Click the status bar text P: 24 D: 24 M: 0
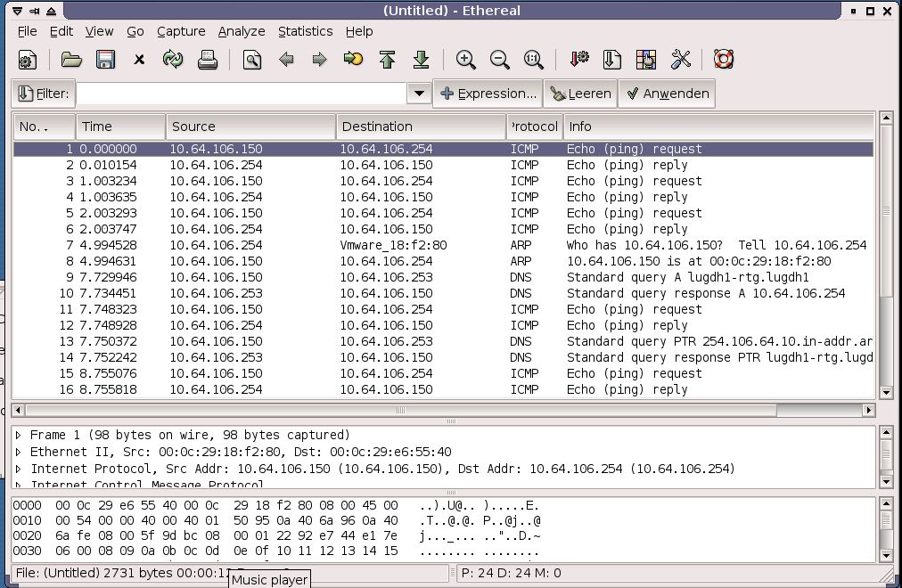 pos(511,573)
